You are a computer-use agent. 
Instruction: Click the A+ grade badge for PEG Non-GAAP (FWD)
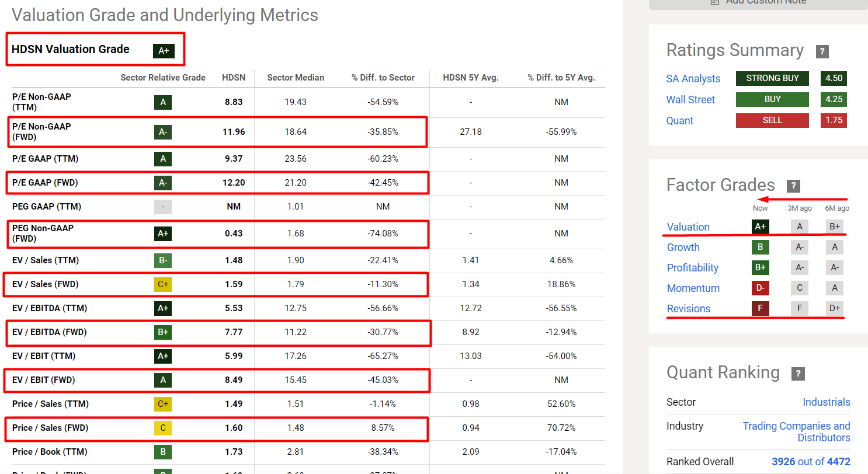pyautogui.click(x=163, y=233)
